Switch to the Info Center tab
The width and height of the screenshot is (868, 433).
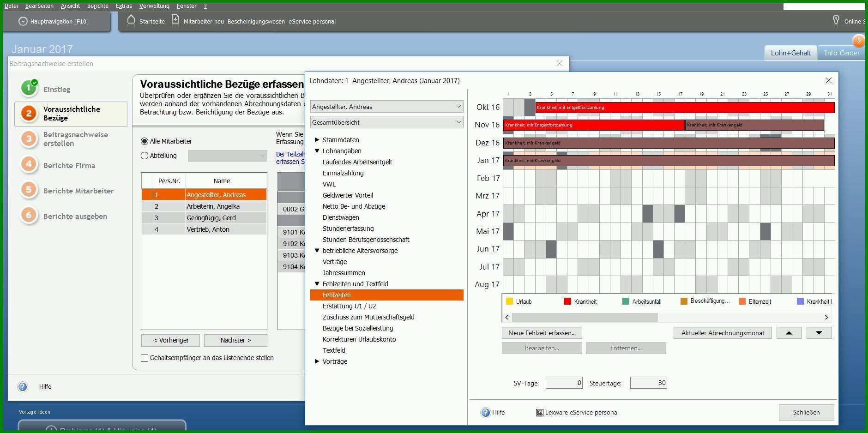click(x=842, y=53)
